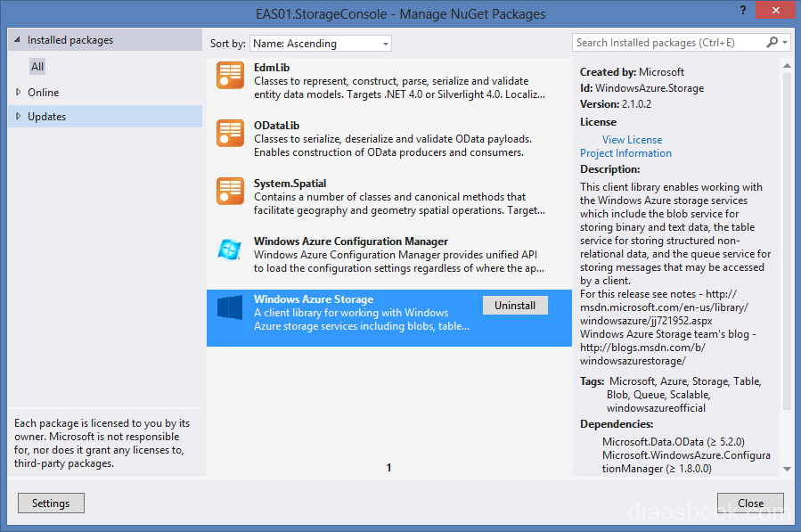This screenshot has width=801, height=532.
Task: Click the EdmLib package icon
Action: coord(230,75)
